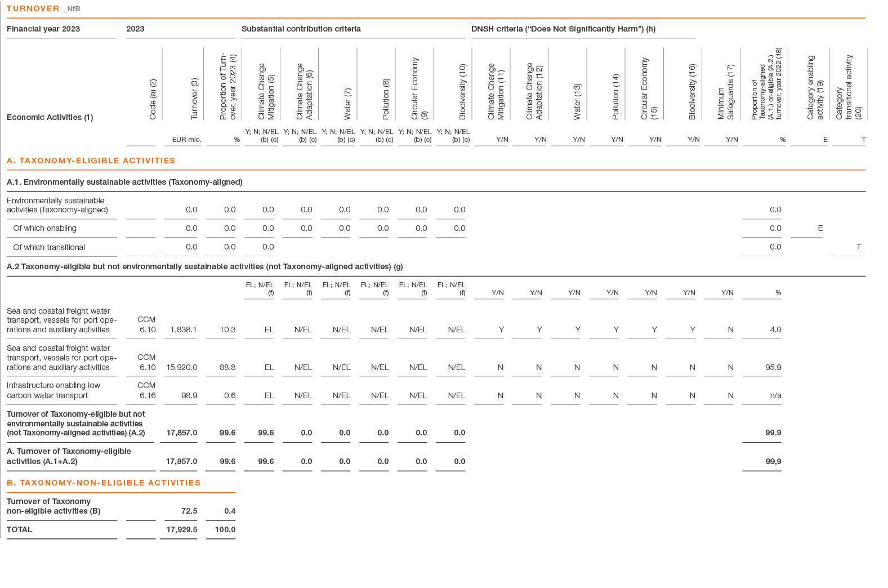Screen dimensions: 888x588
Task: Click 'Climate Change Mitigation (5)' column header
Action: 266,91
